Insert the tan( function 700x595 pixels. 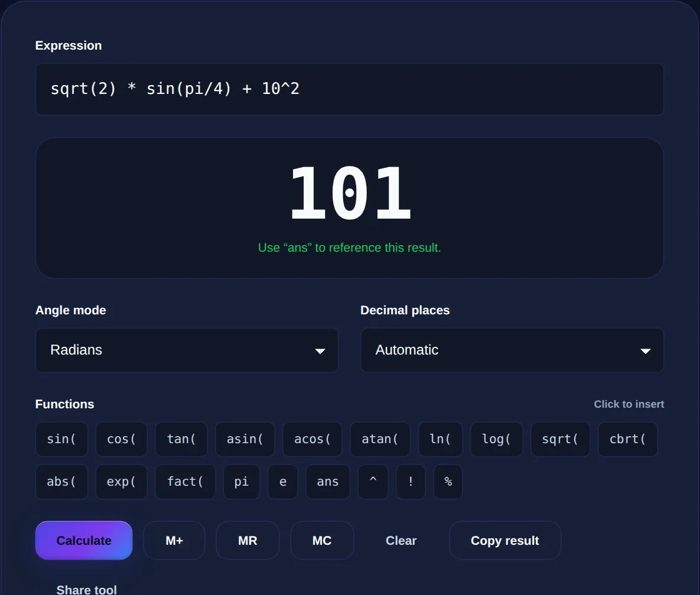point(181,439)
